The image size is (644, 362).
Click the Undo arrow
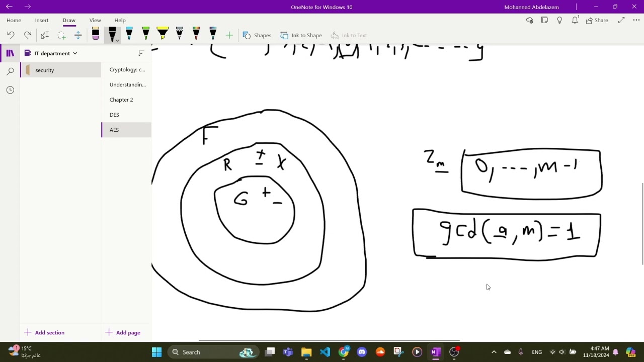click(11, 35)
